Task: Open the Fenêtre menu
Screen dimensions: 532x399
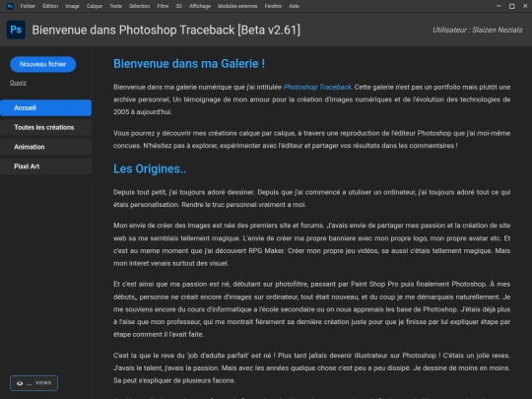Action: pyautogui.click(x=273, y=6)
